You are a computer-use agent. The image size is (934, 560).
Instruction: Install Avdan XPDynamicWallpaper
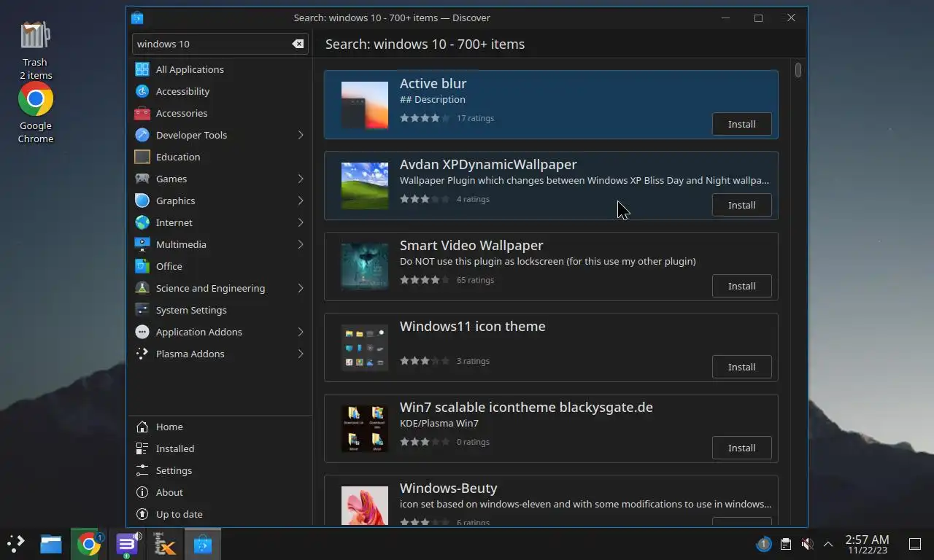[741, 205]
